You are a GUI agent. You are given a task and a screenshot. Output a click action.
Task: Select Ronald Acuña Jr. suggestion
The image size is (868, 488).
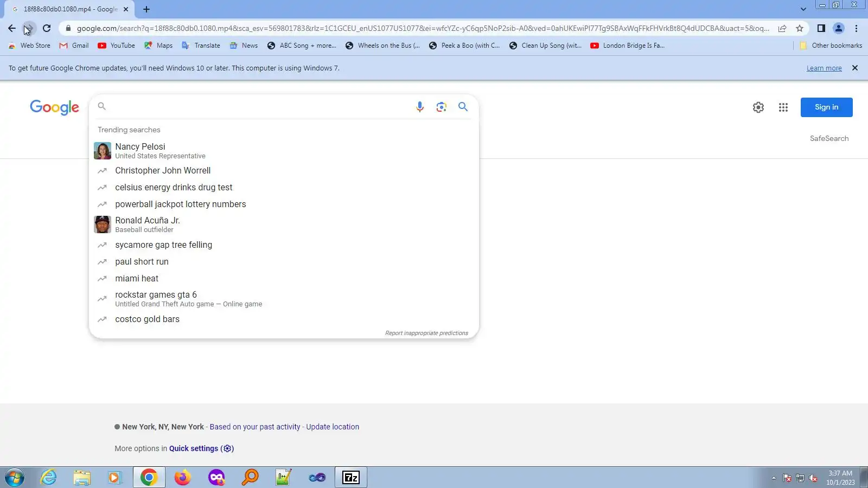284,224
